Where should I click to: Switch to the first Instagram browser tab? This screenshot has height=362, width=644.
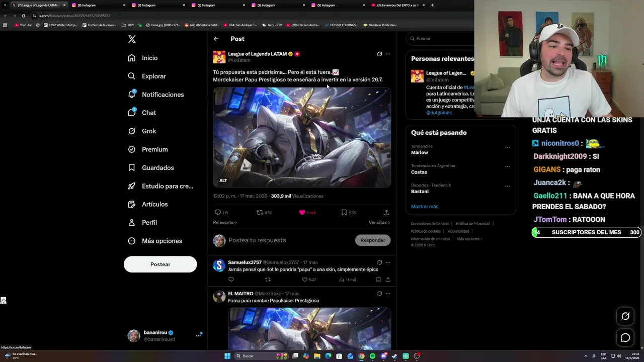98,5
